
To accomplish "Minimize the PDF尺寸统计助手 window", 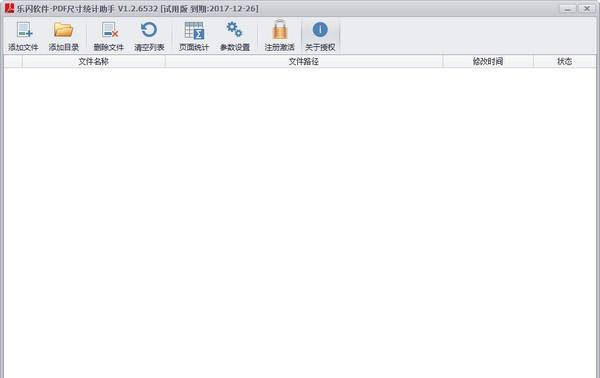I will pos(568,8).
